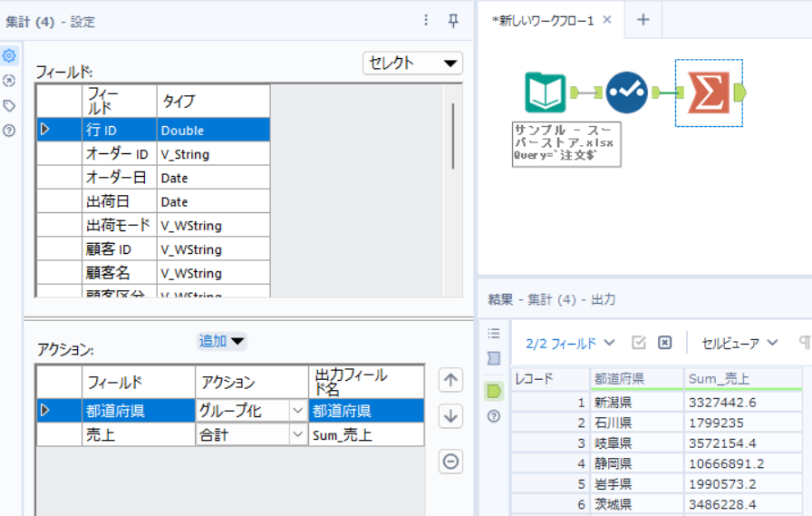Select the オーダー日 field row

click(153, 178)
